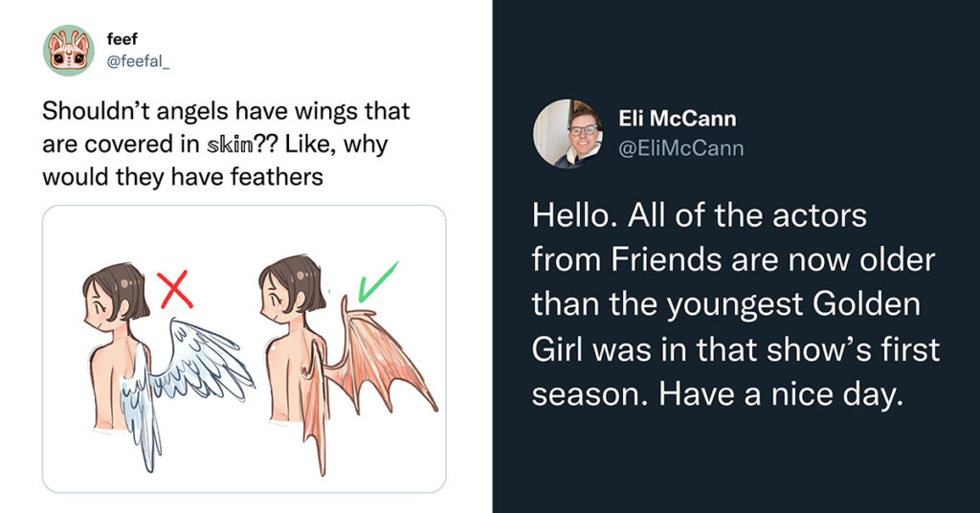980x513 pixels.
Task: Click the red X mark above feathered wings
Action: [176, 290]
